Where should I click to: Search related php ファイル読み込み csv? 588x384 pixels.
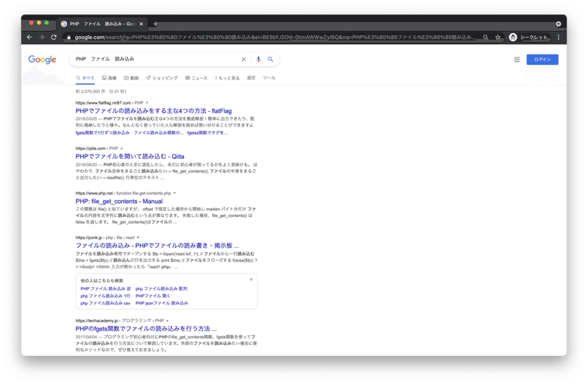[105, 303]
